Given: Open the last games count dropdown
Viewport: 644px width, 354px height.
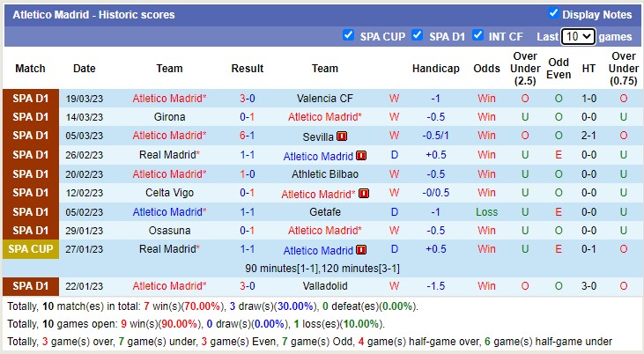Looking at the screenshot, I should pos(578,37).
